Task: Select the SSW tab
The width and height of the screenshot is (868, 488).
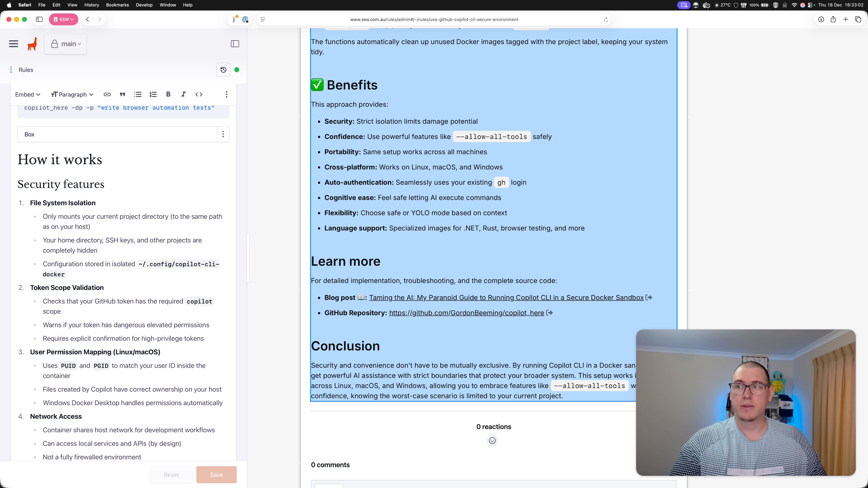Action: tap(63, 19)
